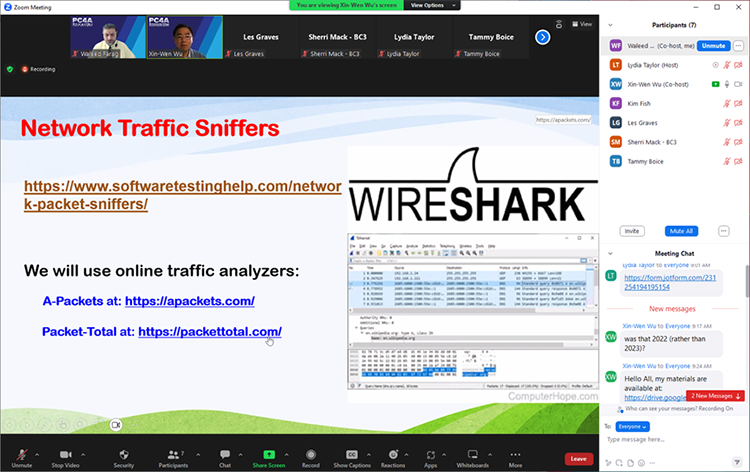
Task: Stop Video with camera icon
Action: click(x=66, y=458)
